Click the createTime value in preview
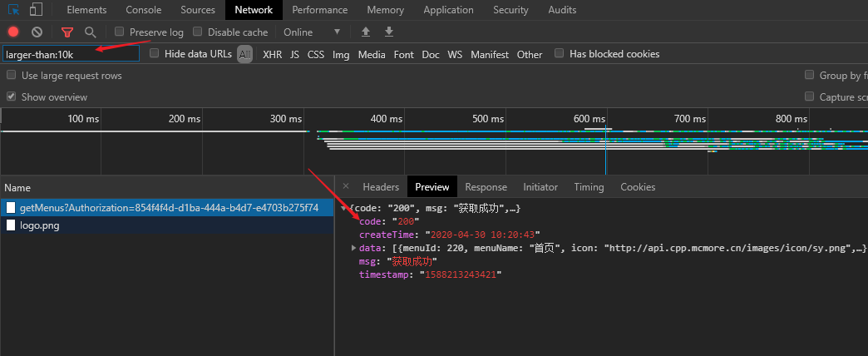 482,235
